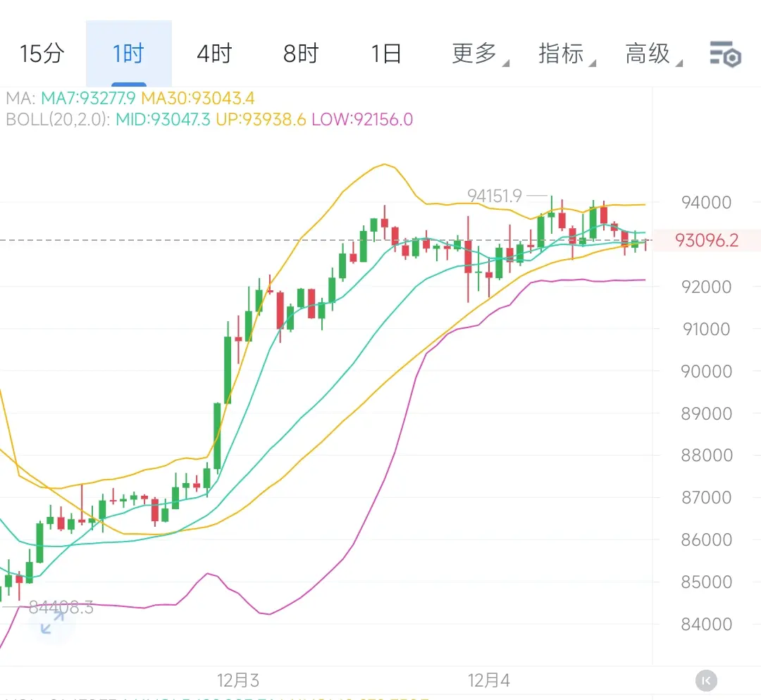
Task: Click the 90000 price axis label
Action: point(707,372)
